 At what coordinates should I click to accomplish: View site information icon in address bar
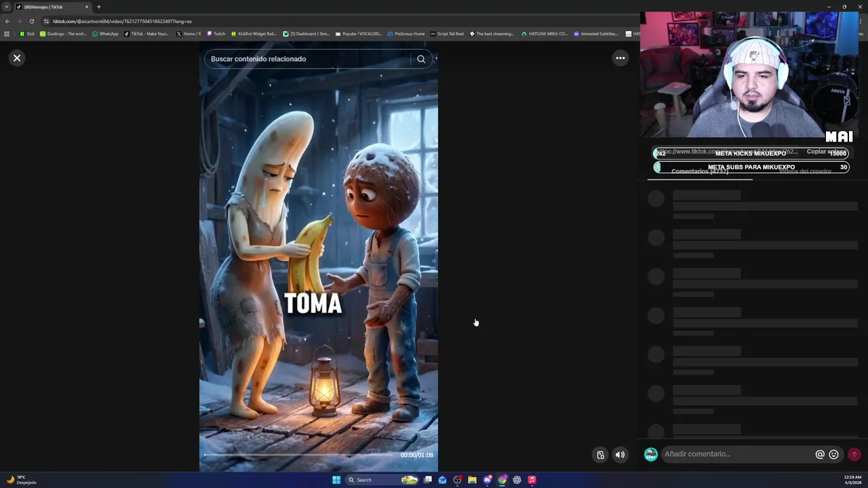click(47, 21)
